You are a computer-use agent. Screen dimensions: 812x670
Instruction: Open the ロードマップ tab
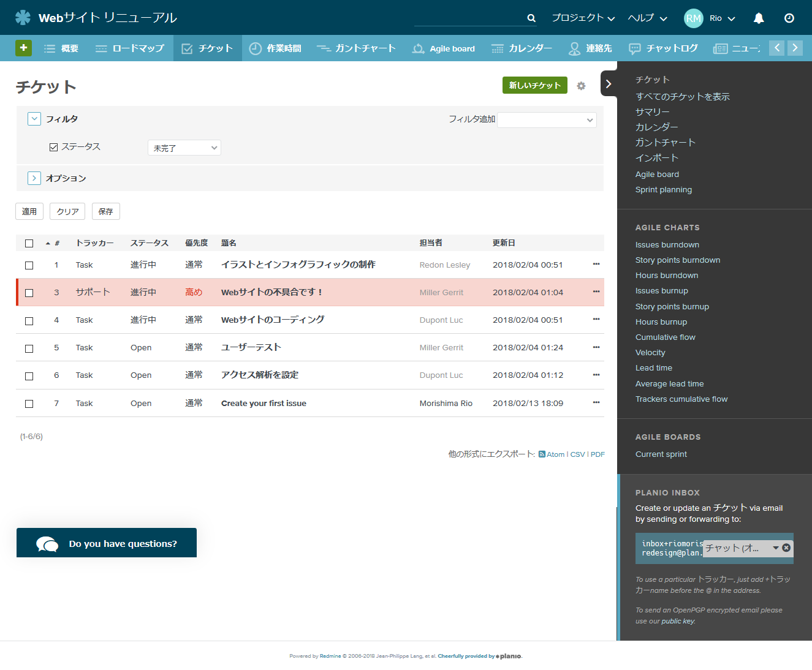point(130,48)
